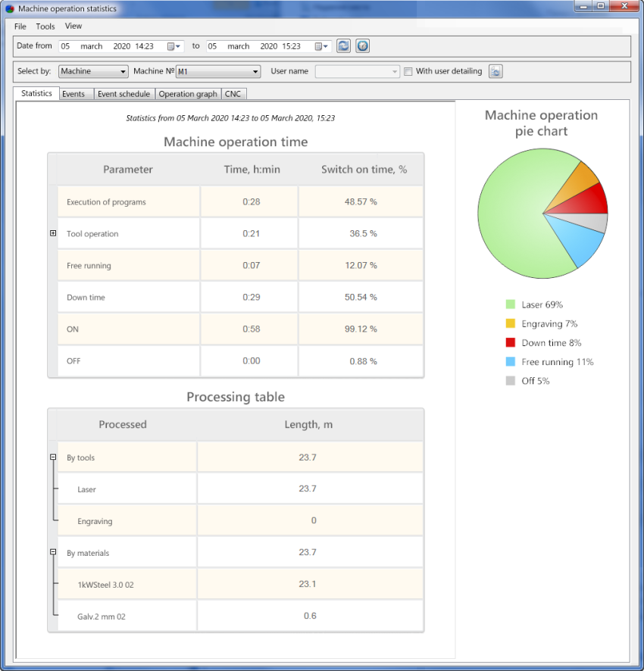Click the 'Time, h:min' column header

click(x=252, y=170)
